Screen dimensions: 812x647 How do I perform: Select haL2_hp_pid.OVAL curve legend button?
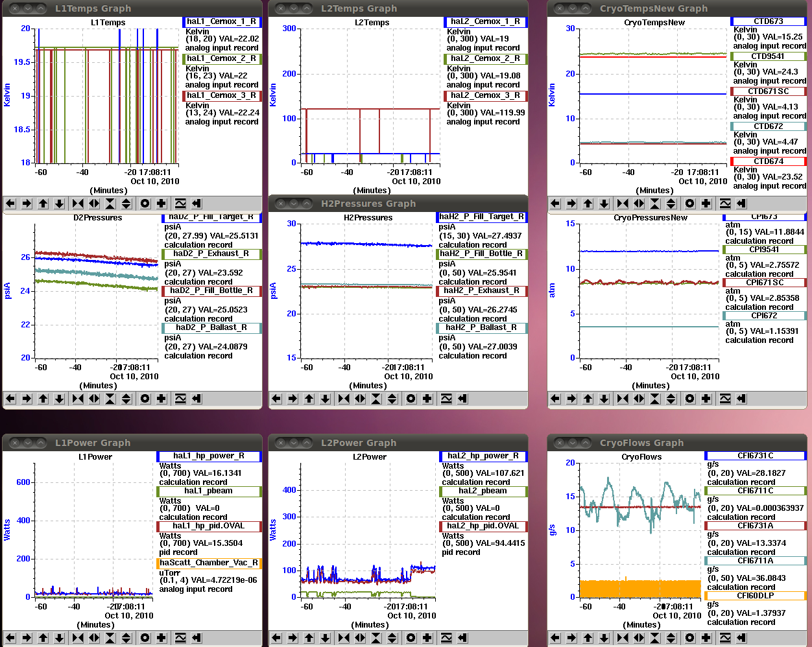tap(483, 526)
